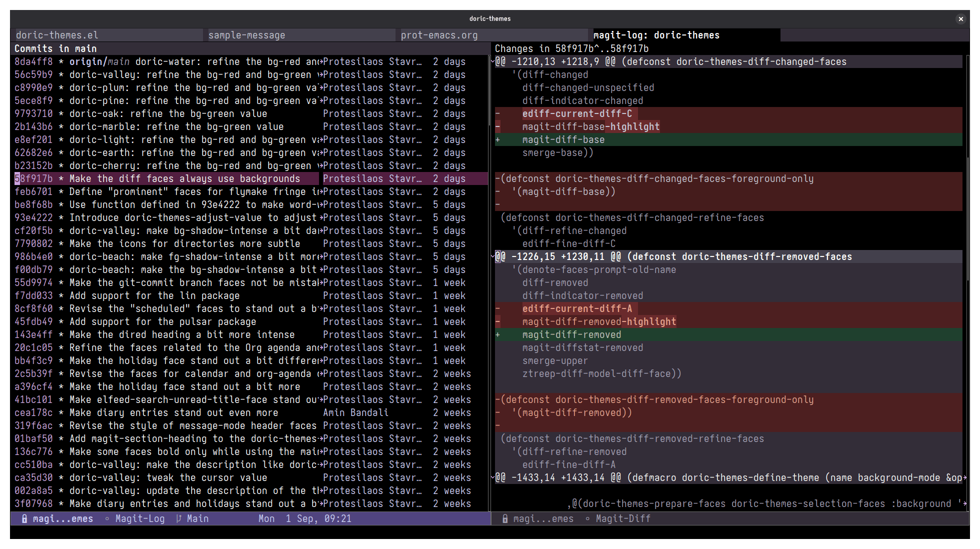This screenshot has width=980, height=549.
Task: Click context line 'ztreep-diff-model-diff-face))'
Action: pyautogui.click(x=602, y=374)
